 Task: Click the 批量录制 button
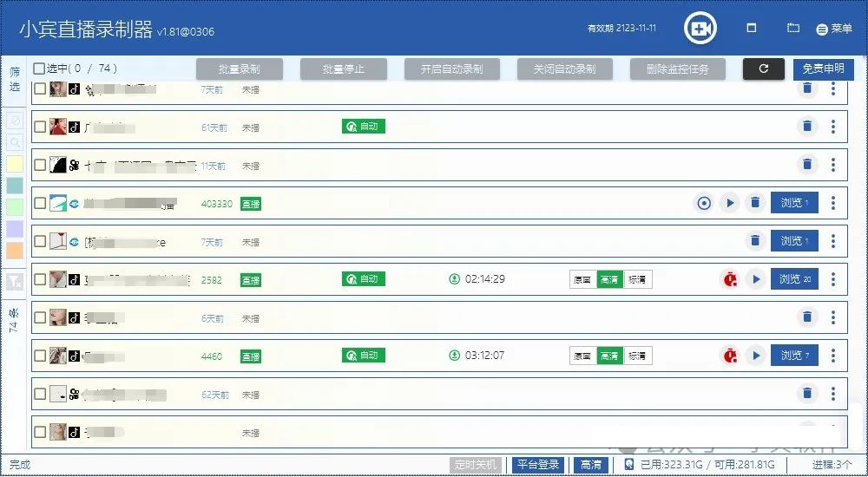click(240, 69)
